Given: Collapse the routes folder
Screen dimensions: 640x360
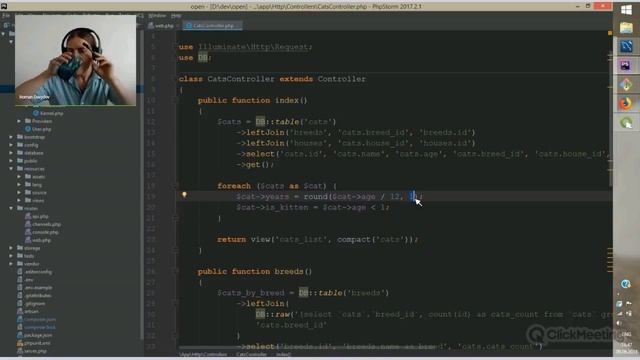Looking at the screenshot, I should click(11, 208).
